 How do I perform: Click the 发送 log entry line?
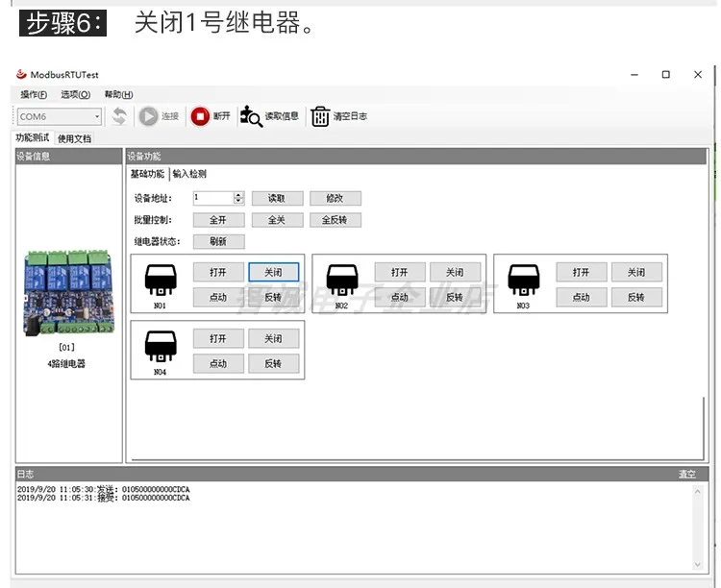coord(104,489)
